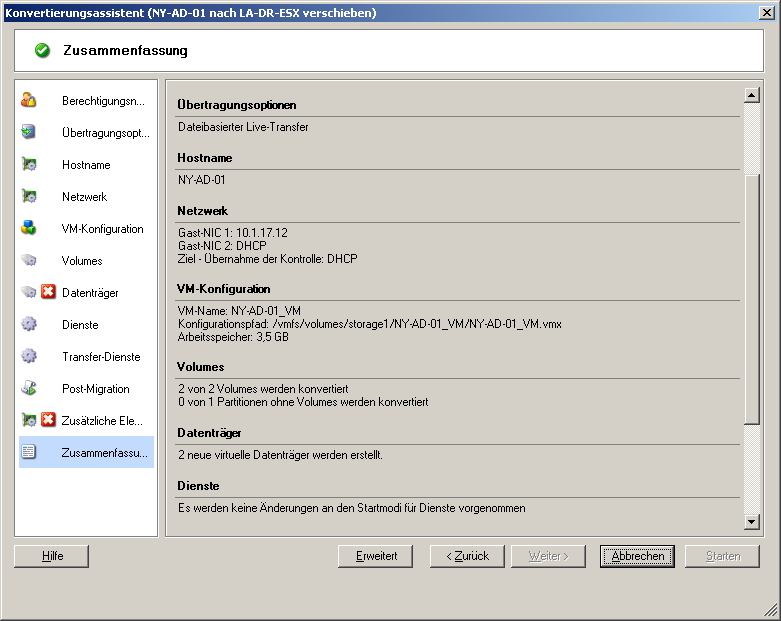
Task: Click the VM-Konfiguration heading in summary
Action: pyautogui.click(x=224, y=289)
